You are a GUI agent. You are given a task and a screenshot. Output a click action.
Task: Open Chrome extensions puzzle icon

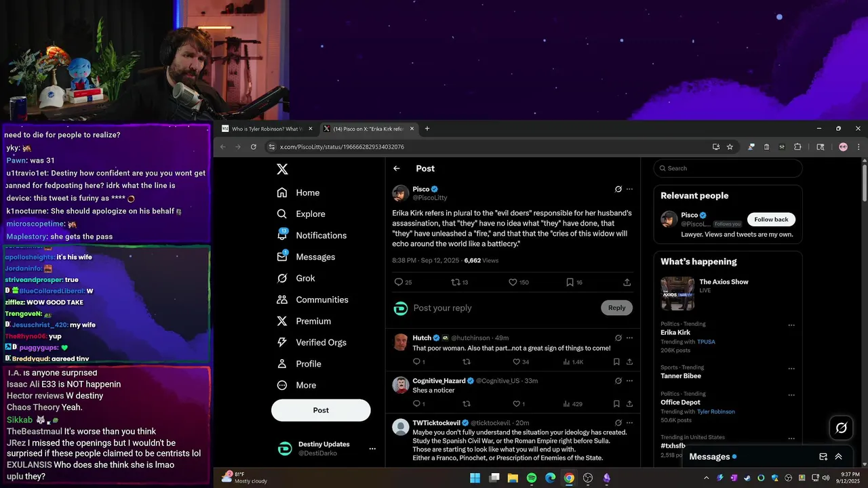pyautogui.click(x=797, y=147)
